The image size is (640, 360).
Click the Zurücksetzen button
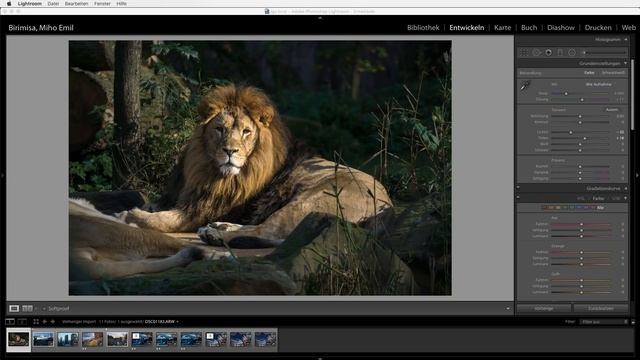click(x=601, y=308)
